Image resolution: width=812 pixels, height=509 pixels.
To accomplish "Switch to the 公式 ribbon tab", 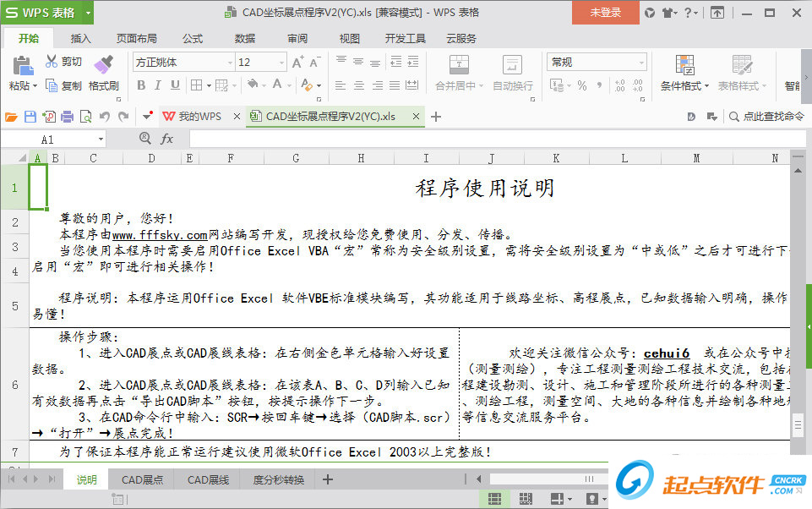I will pos(192,37).
